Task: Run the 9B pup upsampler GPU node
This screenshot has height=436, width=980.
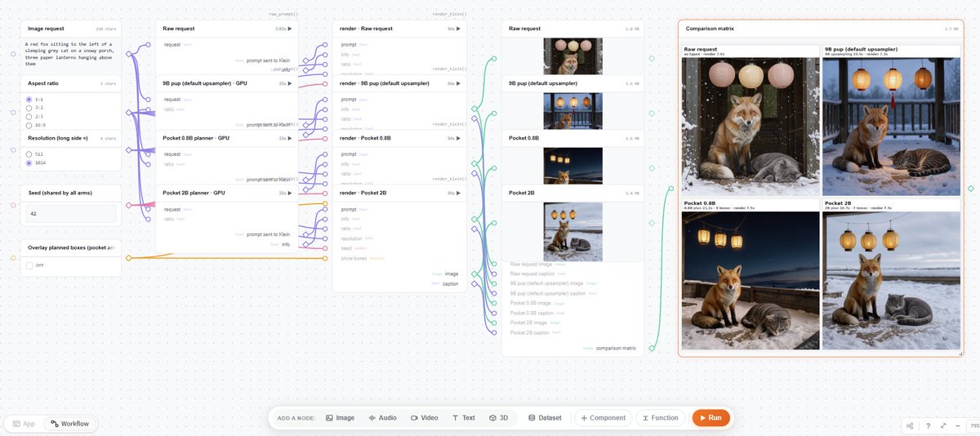Action: point(289,83)
